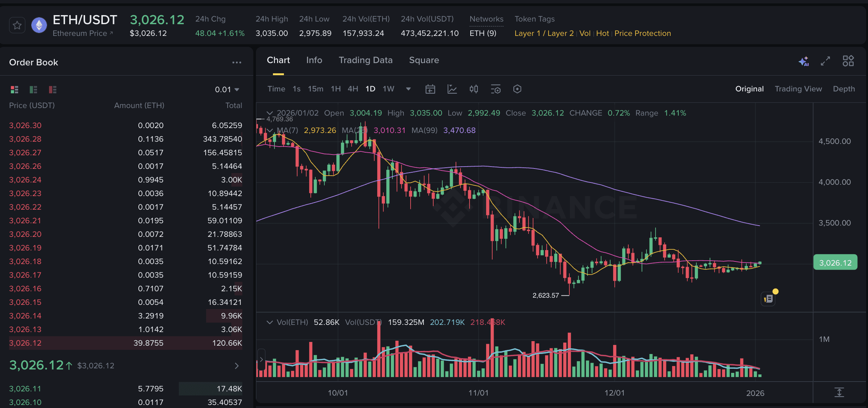The height and width of the screenshot is (408, 868).
Task: Select the 1H timeframe on the chart
Action: click(335, 89)
